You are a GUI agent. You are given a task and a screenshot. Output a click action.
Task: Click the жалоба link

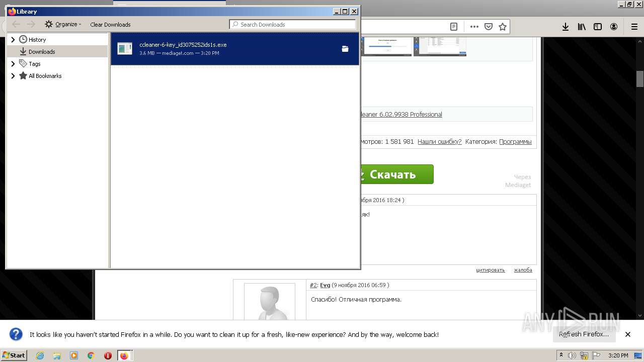coord(523,270)
